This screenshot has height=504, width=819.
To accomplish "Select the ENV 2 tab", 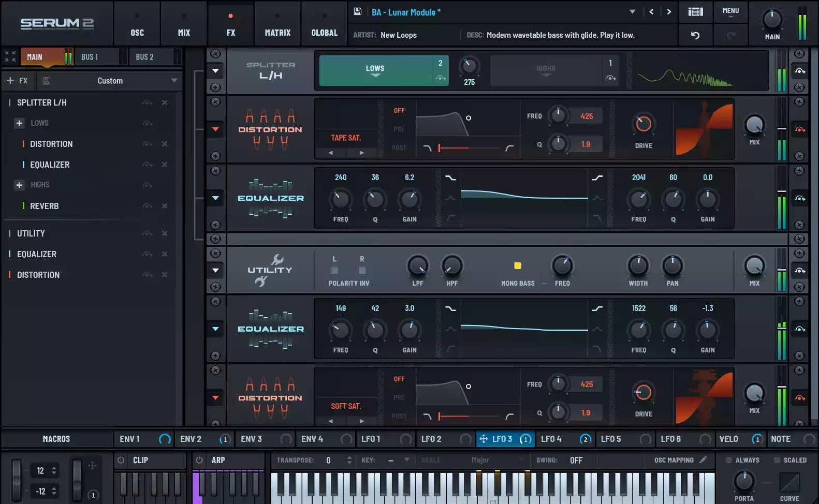I will [x=204, y=439].
